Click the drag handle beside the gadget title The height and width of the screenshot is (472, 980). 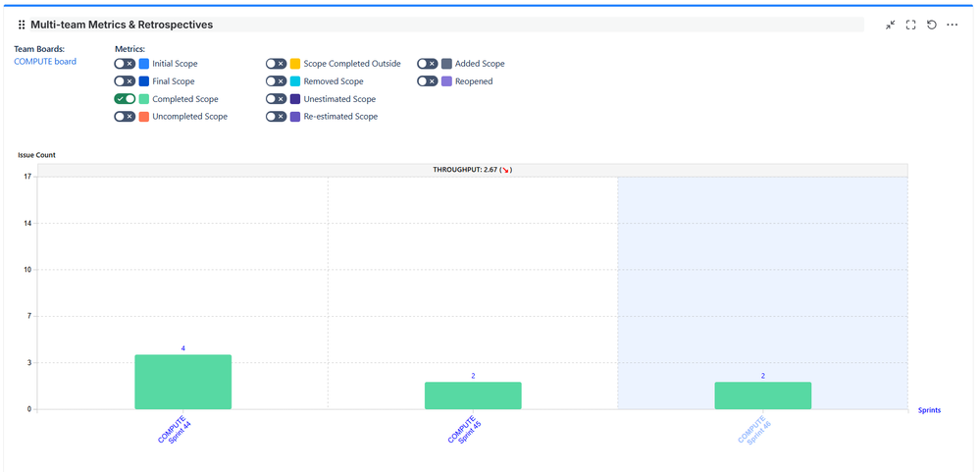point(22,25)
